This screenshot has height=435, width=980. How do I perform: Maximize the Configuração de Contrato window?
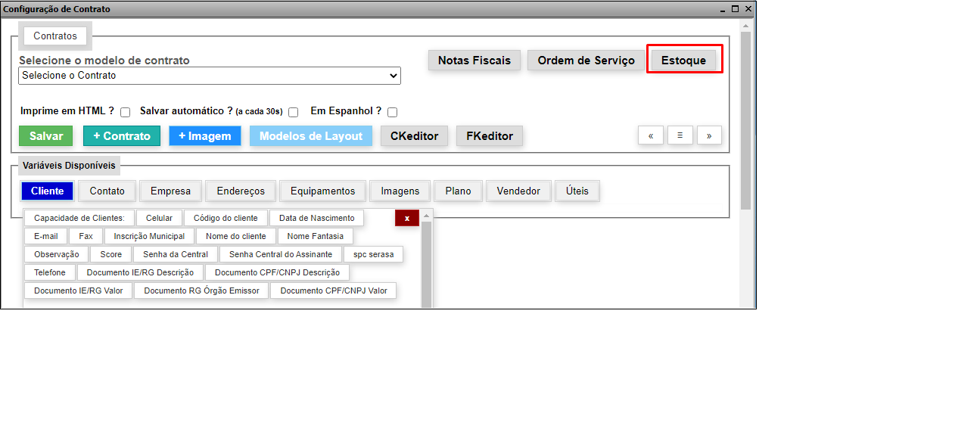pyautogui.click(x=735, y=9)
